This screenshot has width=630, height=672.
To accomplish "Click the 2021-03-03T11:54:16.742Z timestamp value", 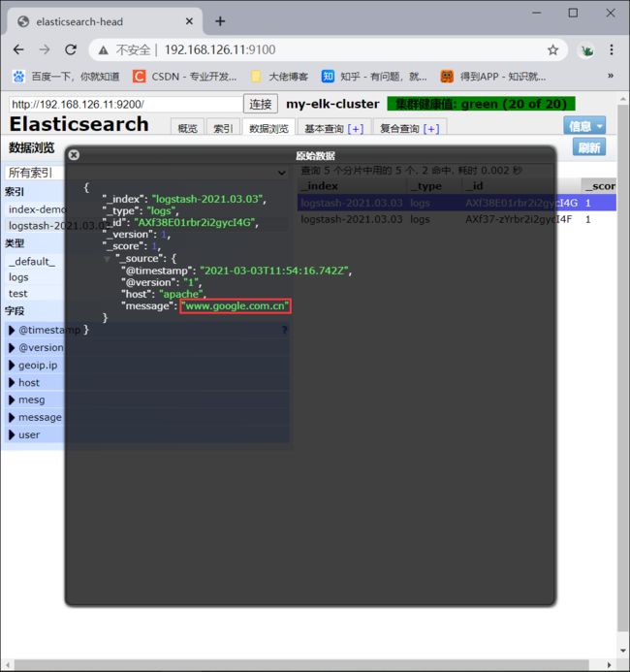I will [x=274, y=271].
